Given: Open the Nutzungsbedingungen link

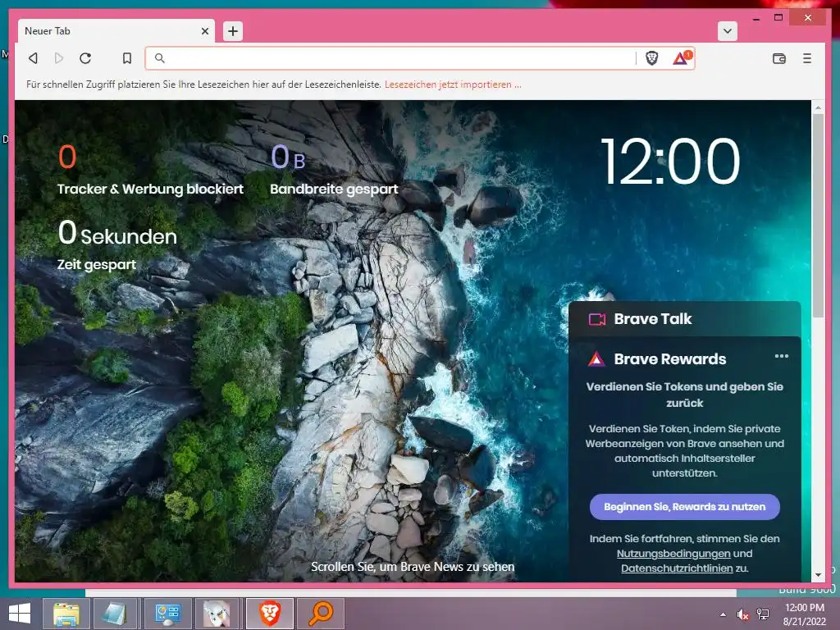Looking at the screenshot, I should tap(673, 554).
